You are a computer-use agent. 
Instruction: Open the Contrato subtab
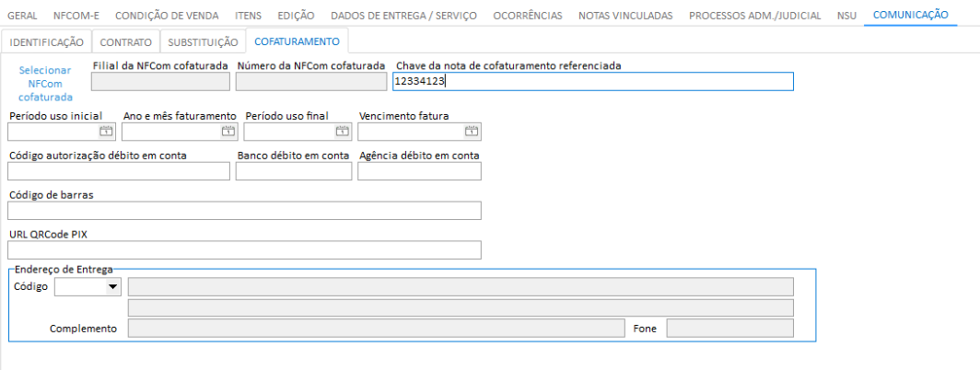tap(126, 42)
